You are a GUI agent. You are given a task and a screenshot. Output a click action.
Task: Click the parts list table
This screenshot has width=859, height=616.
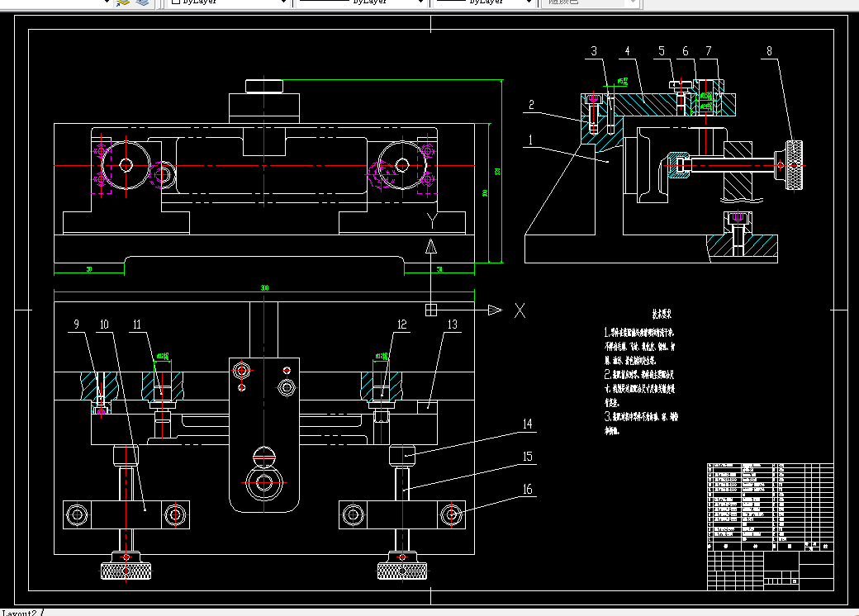(771, 506)
